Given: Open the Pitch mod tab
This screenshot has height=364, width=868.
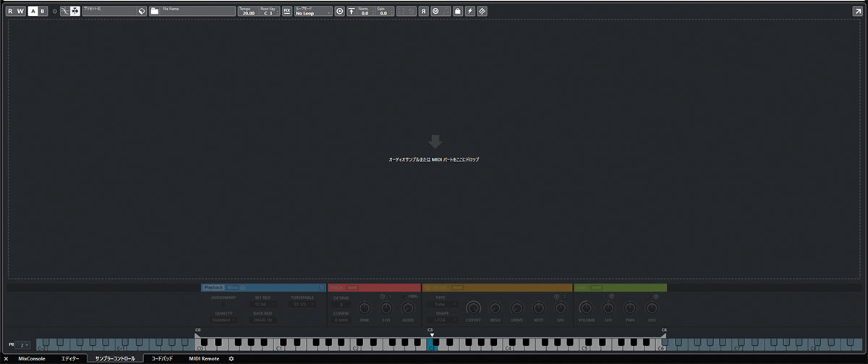Looking at the screenshot, I should 352,287.
